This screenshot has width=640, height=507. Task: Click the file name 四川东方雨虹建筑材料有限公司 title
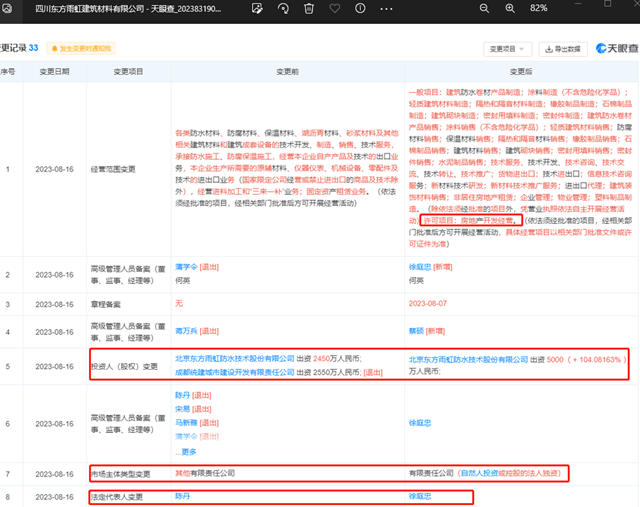[128, 9]
